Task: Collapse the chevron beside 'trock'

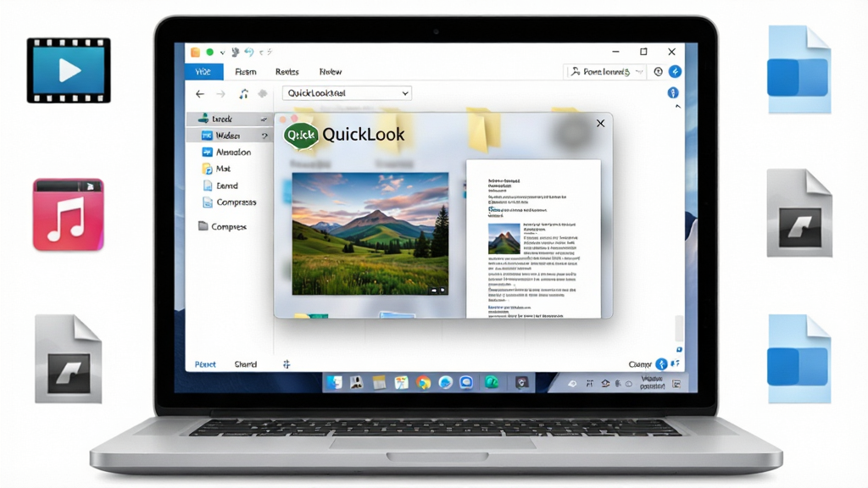Action: coord(264,119)
